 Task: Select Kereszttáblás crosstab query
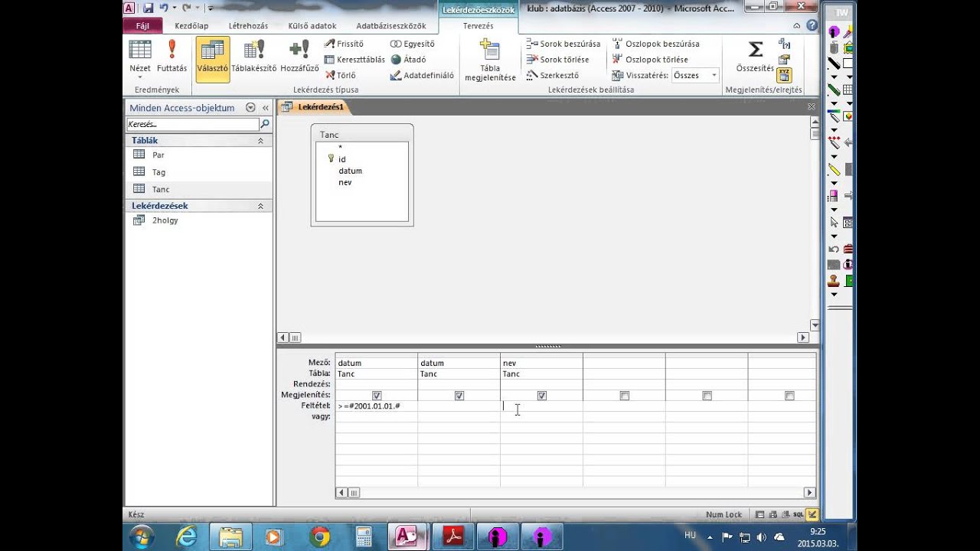click(x=354, y=60)
